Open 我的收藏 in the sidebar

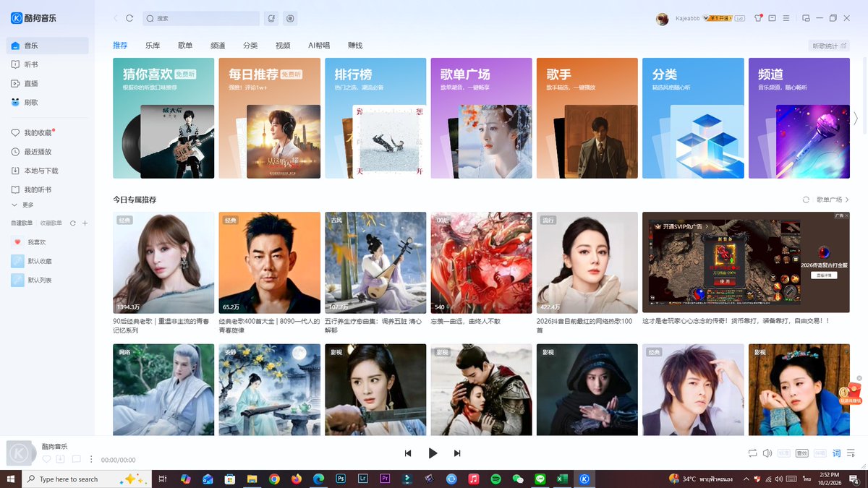(x=48, y=133)
